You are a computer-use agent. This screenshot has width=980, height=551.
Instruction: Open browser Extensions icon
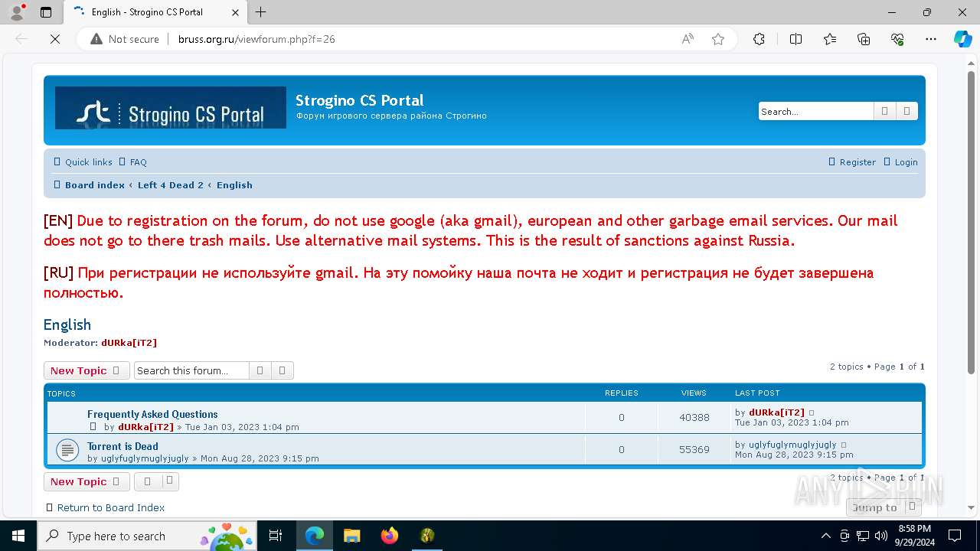(x=759, y=39)
